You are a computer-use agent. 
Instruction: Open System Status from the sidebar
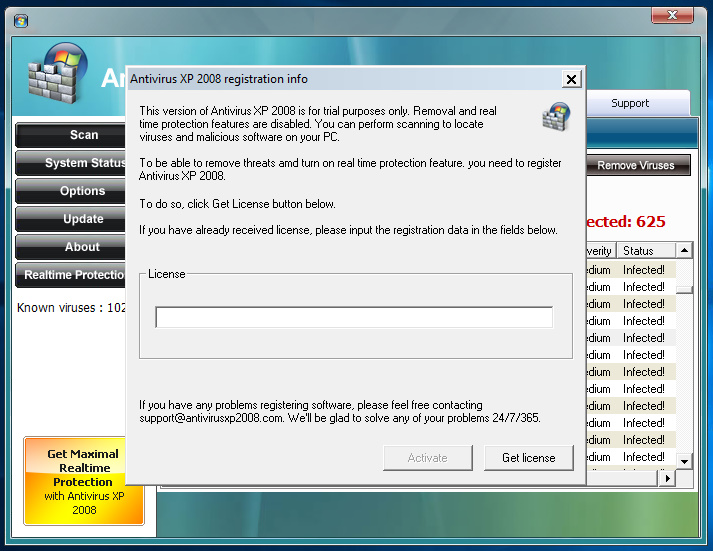tap(84, 163)
